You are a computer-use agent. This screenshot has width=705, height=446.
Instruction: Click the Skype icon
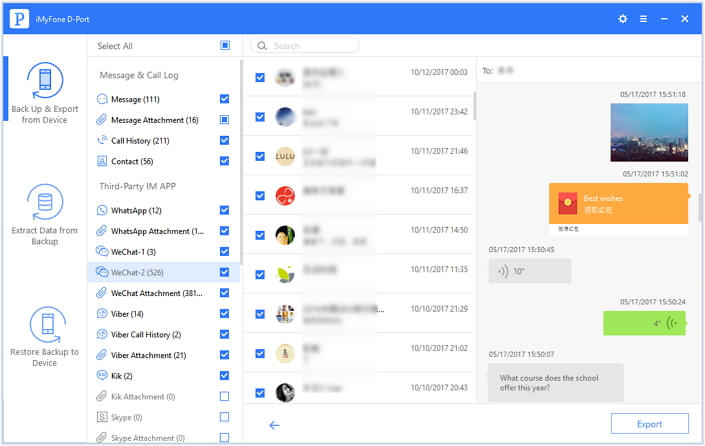tap(102, 417)
